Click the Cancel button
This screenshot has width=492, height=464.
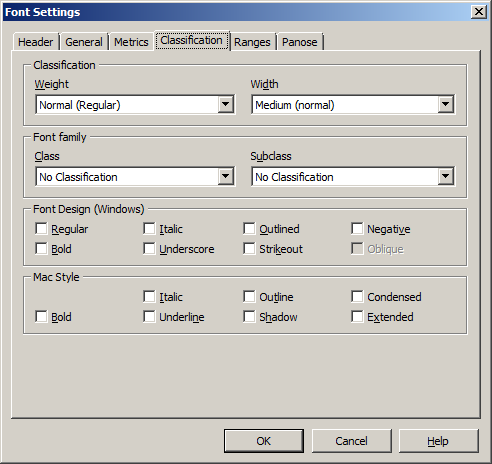352,441
